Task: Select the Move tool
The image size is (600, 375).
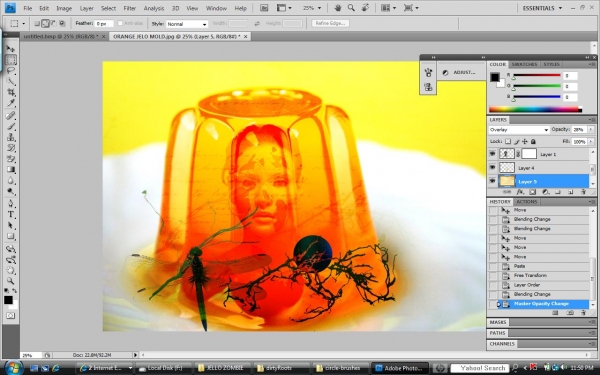Action: (11, 49)
